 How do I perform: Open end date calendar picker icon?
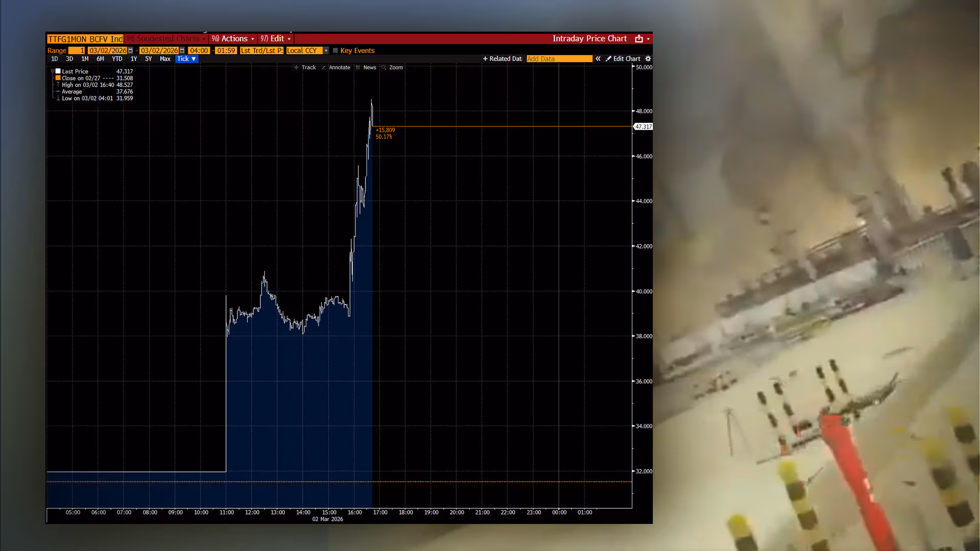(x=182, y=51)
